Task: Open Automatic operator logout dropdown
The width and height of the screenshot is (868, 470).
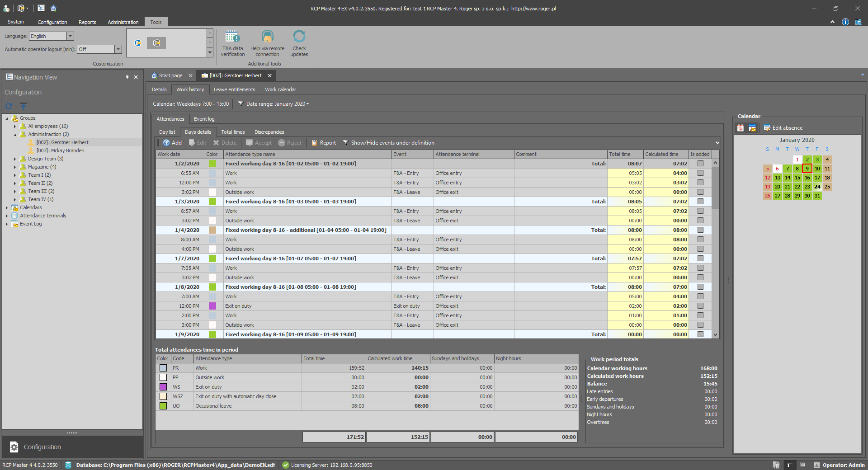Action: 118,49
